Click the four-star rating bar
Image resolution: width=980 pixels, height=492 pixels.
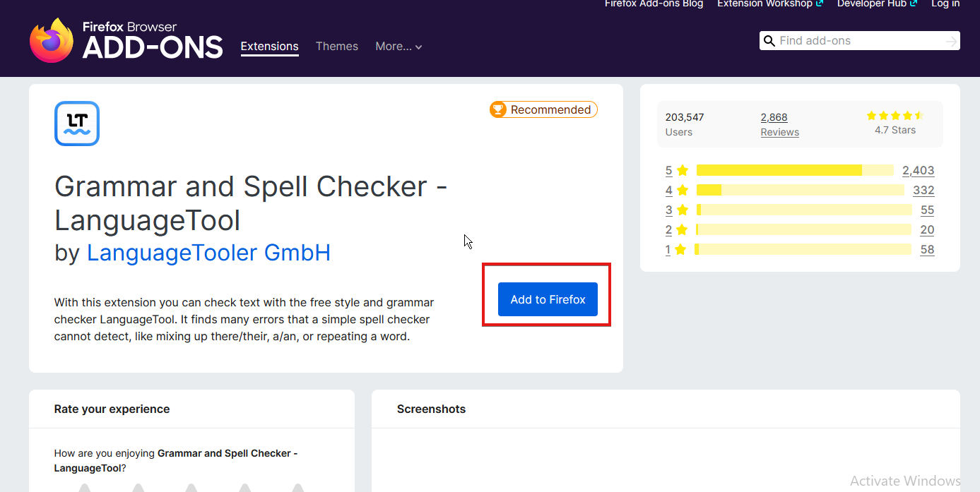click(x=801, y=190)
